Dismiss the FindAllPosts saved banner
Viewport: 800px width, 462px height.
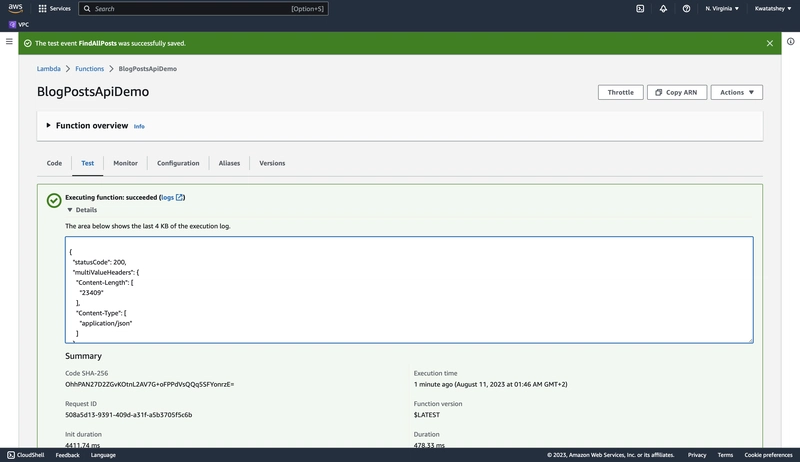point(769,43)
